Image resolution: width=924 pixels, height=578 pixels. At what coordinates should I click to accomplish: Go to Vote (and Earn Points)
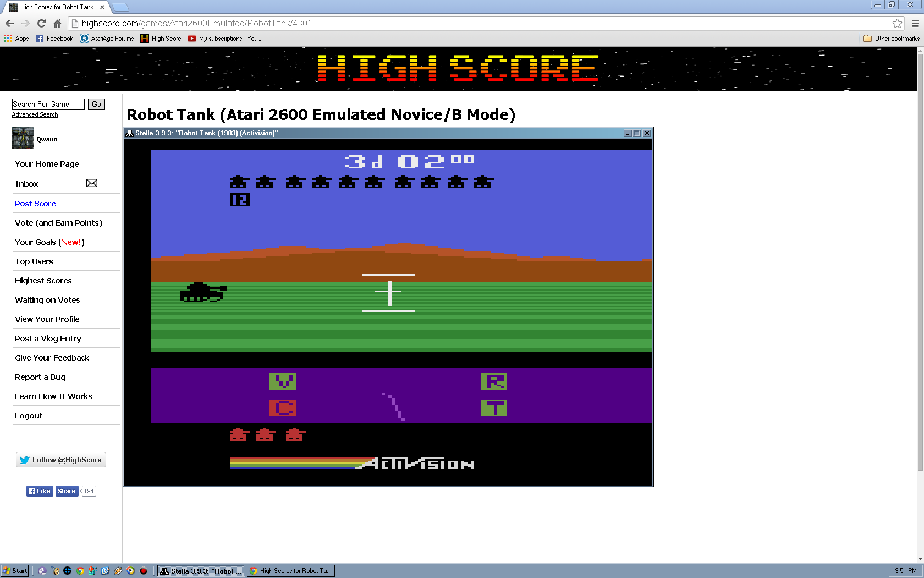pos(58,223)
